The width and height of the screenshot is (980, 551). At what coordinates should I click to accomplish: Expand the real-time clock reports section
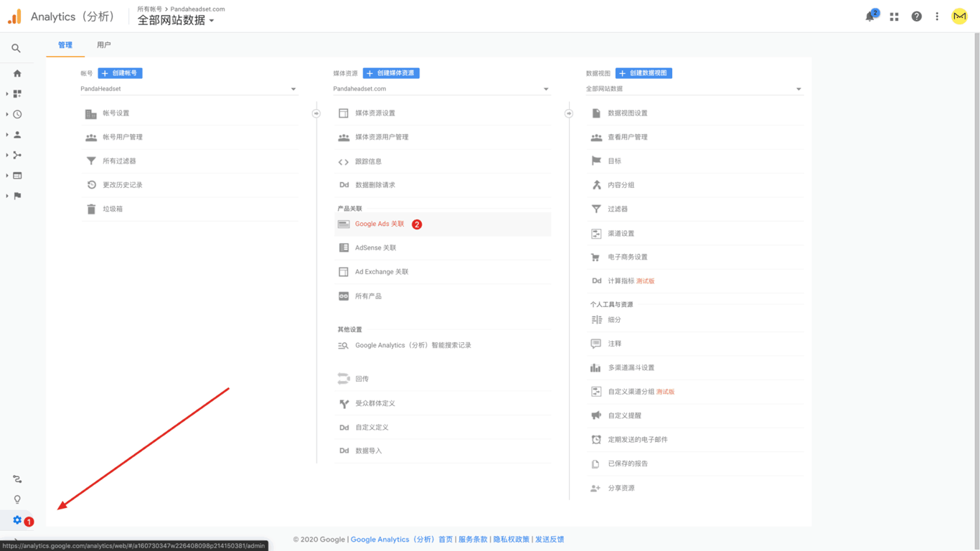tap(17, 114)
